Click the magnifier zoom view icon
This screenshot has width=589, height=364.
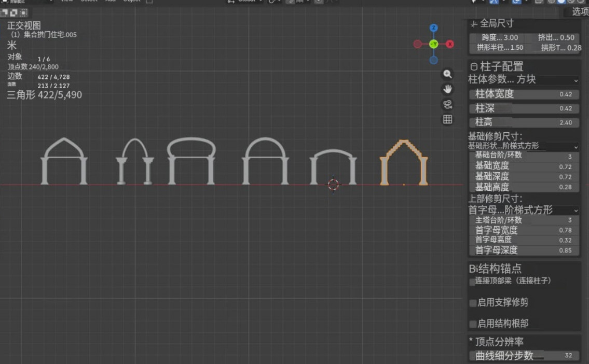447,74
